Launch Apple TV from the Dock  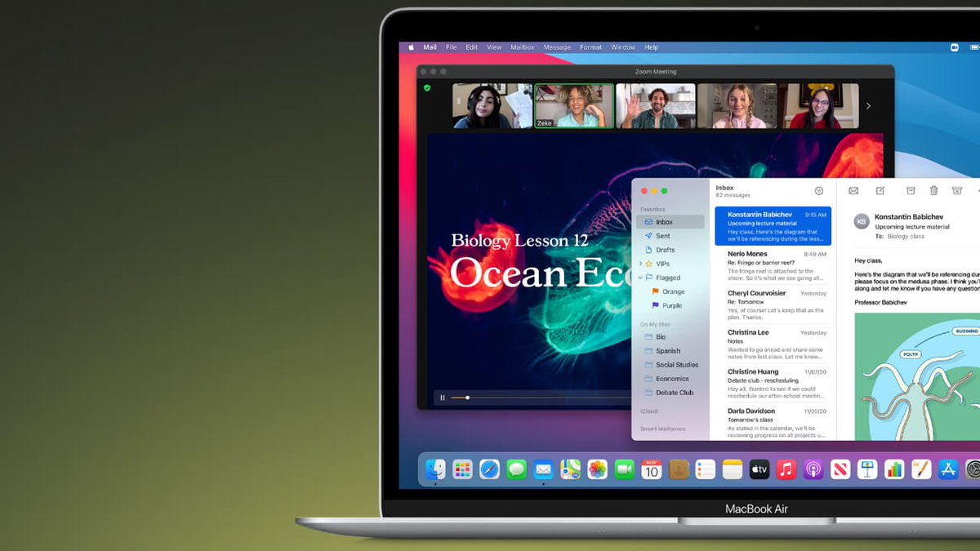(759, 469)
